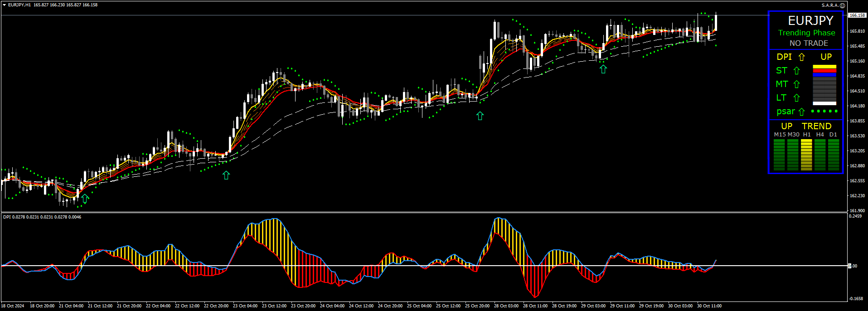Viewport: 868px width, 311px height.
Task: Click the buy arrow near 29 Oct 03:00
Action: [603, 69]
